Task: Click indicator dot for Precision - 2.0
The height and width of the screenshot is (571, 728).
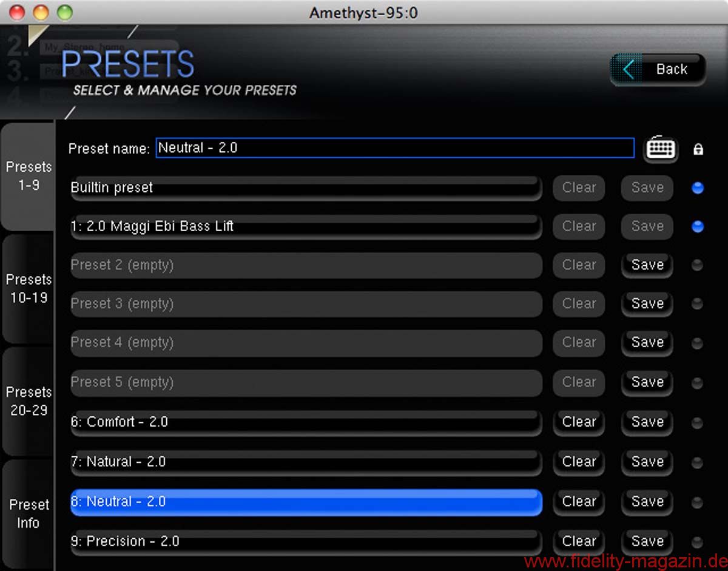Action: point(698,542)
